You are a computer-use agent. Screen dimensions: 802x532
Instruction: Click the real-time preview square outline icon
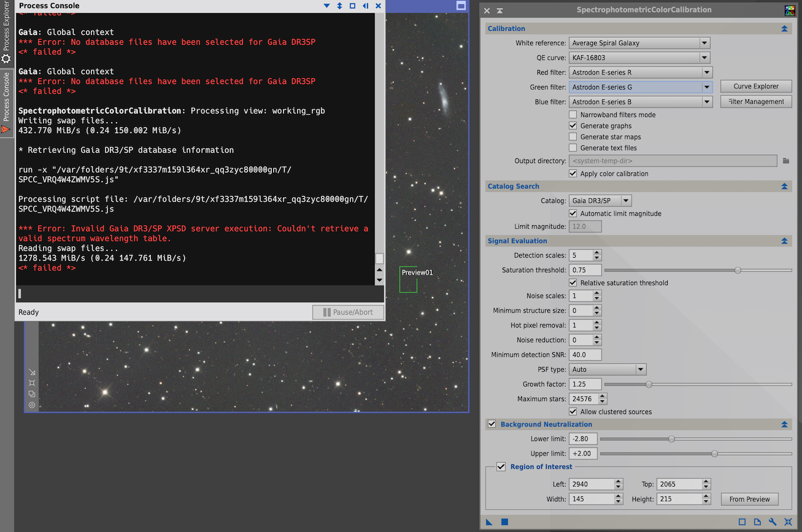(x=742, y=522)
